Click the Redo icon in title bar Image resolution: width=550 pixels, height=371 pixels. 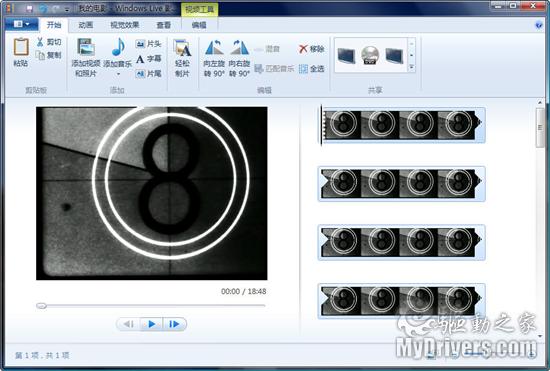[56, 8]
